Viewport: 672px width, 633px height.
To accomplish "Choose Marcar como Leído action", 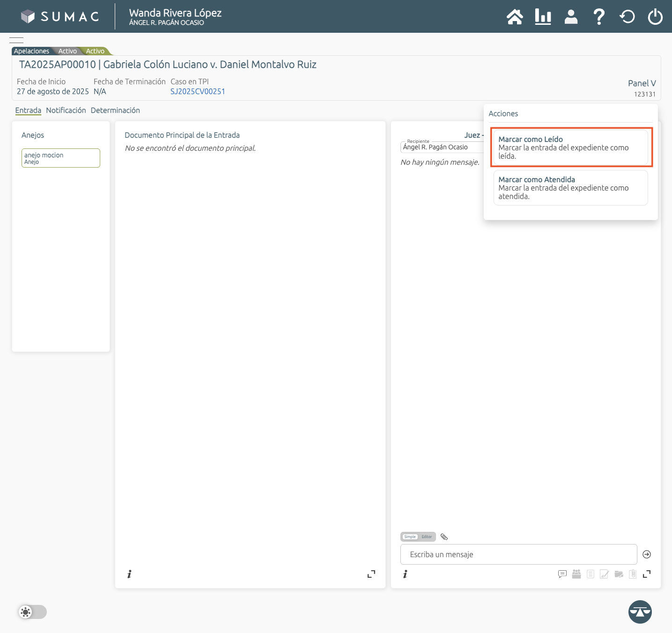I will click(570, 147).
